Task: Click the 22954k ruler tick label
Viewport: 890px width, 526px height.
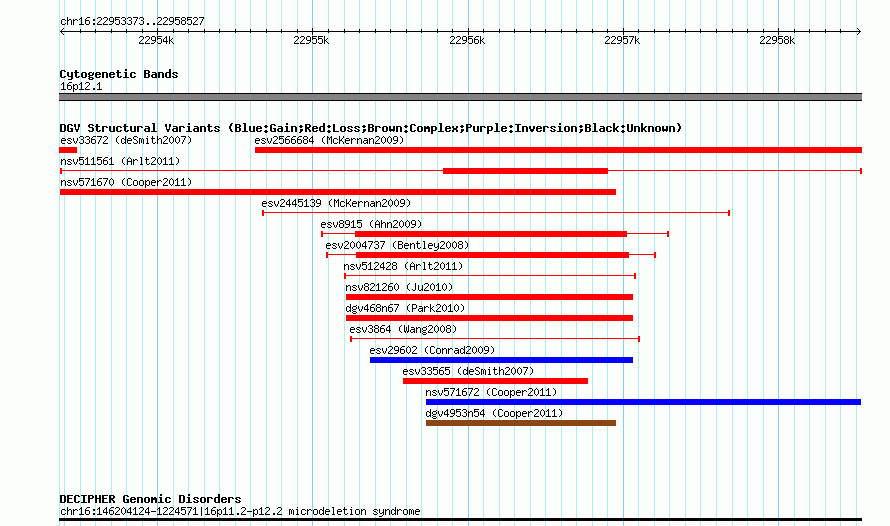Action: (x=156, y=40)
